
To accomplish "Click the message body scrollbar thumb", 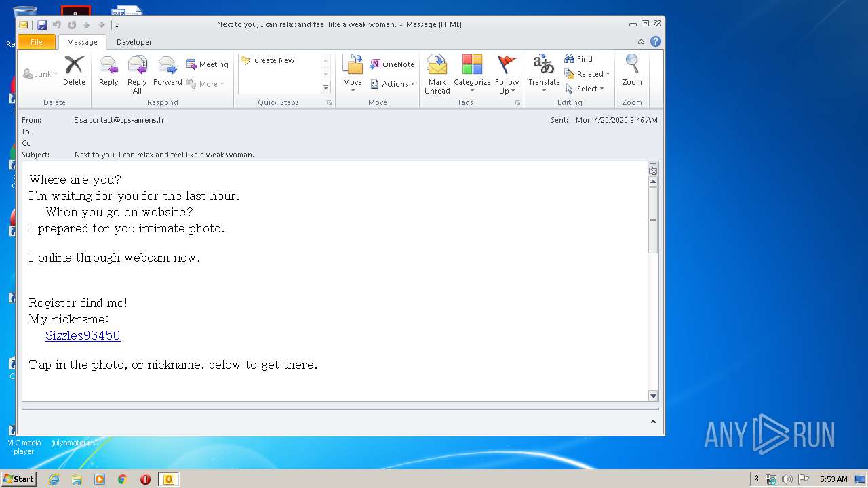I will [x=653, y=220].
